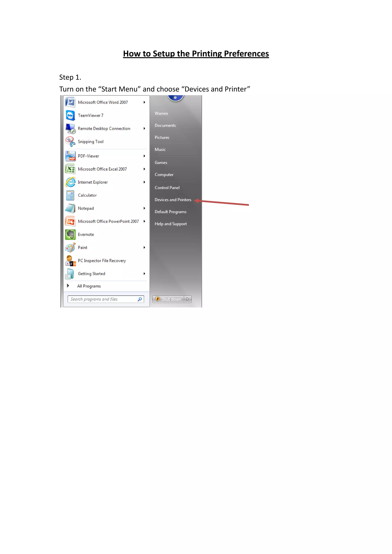The width and height of the screenshot is (392, 554).
Task: Open the Paint palette icon
Action: click(x=70, y=248)
